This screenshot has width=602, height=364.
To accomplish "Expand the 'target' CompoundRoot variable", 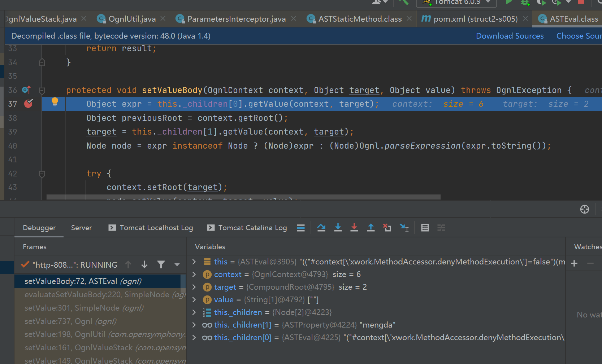I will pyautogui.click(x=194, y=287).
